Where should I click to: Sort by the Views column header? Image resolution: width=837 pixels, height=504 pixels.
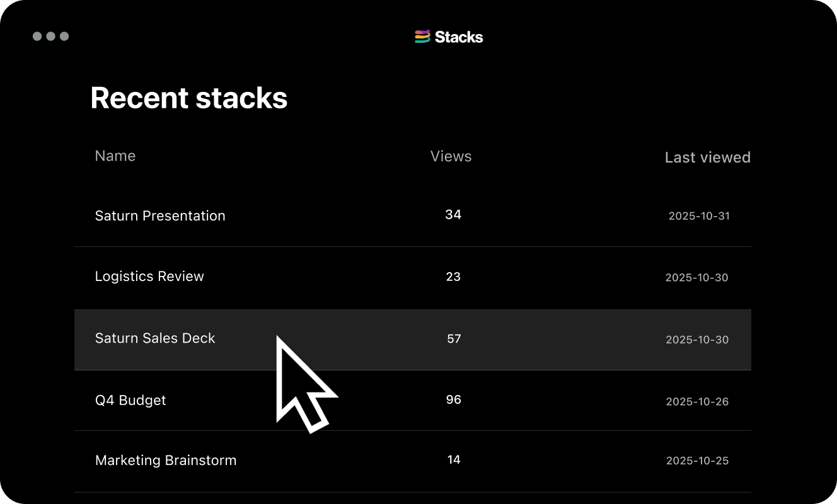pos(451,156)
